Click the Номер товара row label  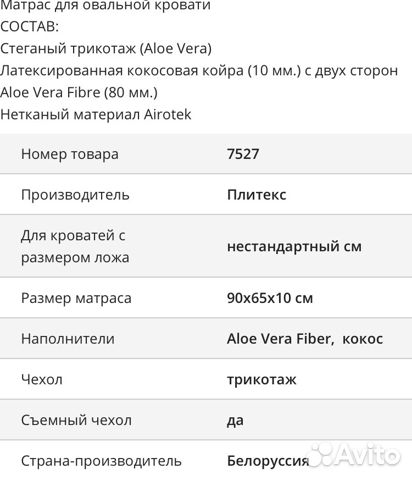pyautogui.click(x=70, y=154)
